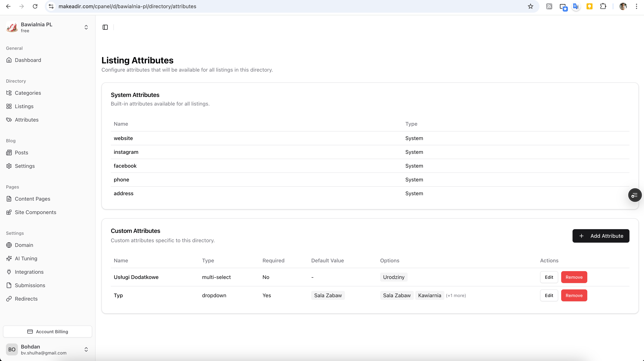Expand the Bohdan account menu
Screen dimensions: 644x361
[86, 349]
